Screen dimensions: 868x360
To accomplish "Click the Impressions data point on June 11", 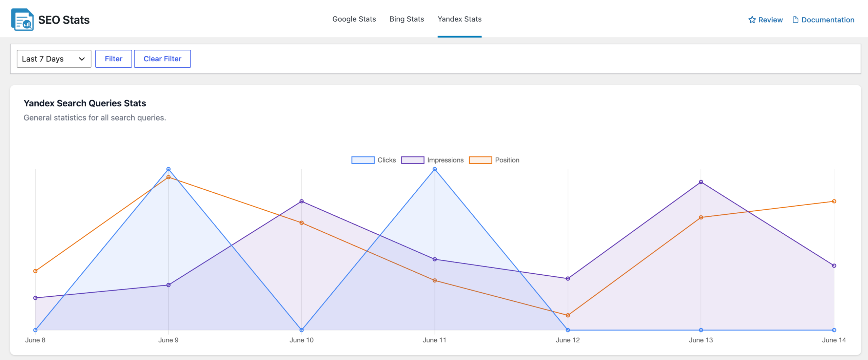I will (x=435, y=259).
